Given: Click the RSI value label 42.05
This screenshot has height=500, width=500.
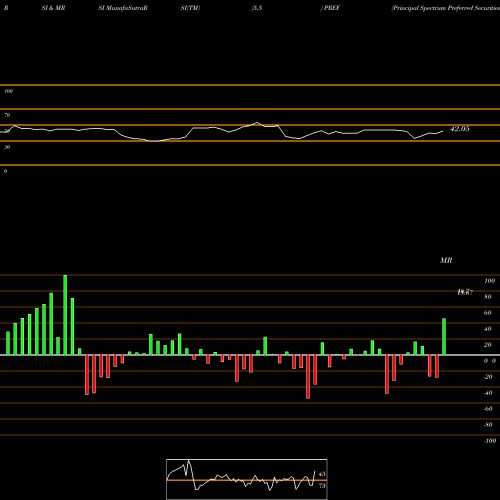Looking at the screenshot, I should click(460, 129).
